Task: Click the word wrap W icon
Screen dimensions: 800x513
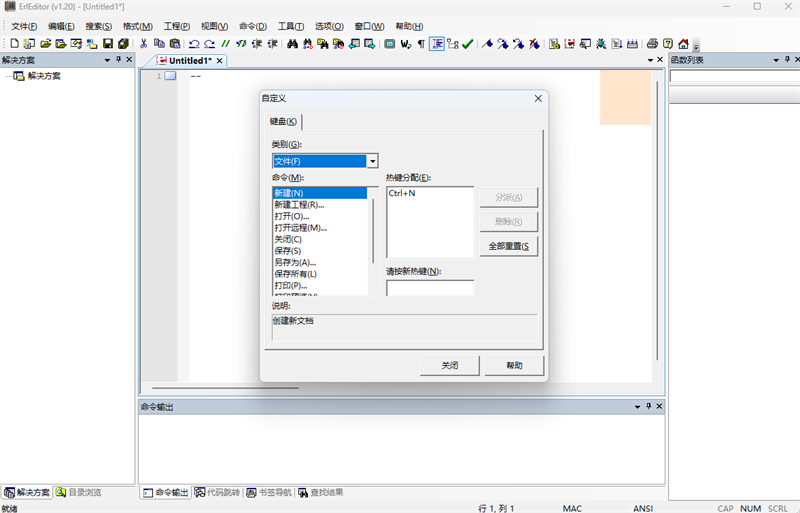Action: point(406,44)
